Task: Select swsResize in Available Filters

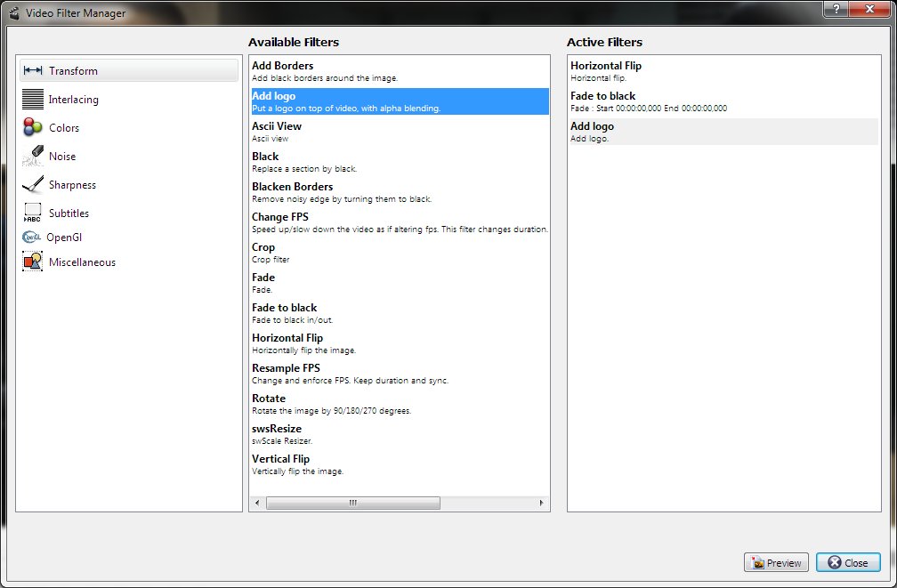Action: (x=277, y=434)
